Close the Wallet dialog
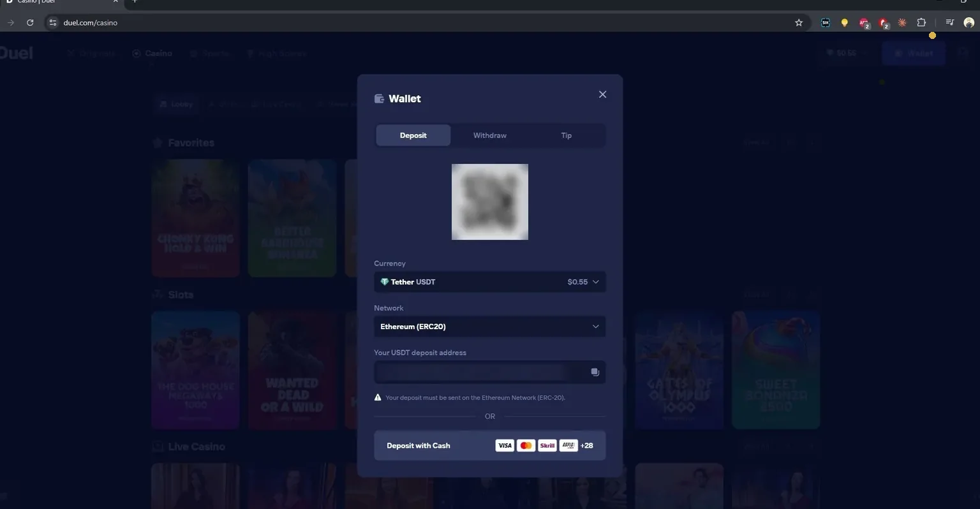This screenshot has width=980, height=509. pos(602,94)
